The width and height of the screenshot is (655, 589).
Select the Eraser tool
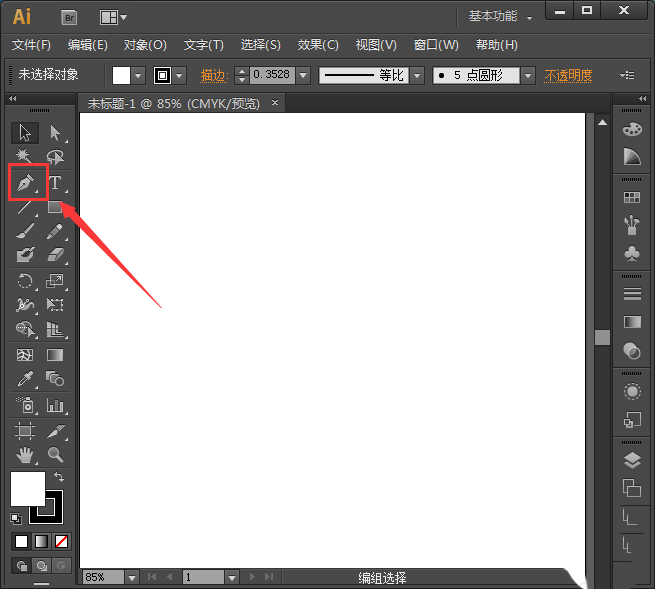55,254
